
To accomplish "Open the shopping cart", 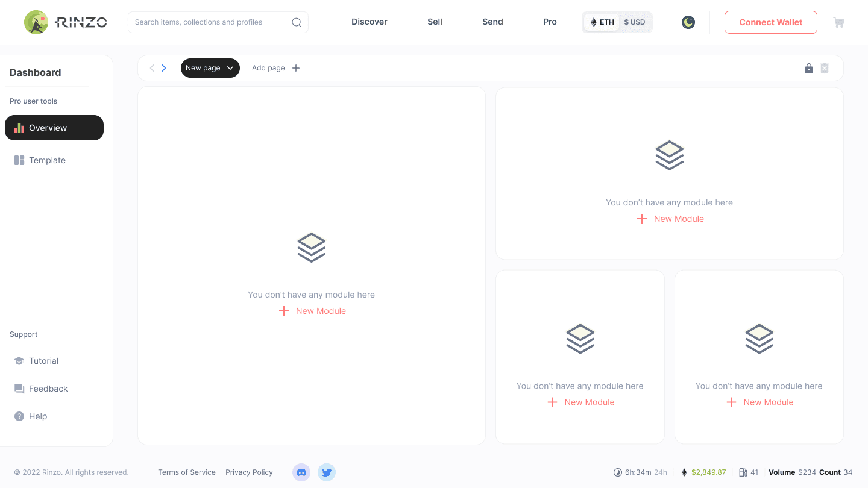I will pyautogui.click(x=838, y=22).
